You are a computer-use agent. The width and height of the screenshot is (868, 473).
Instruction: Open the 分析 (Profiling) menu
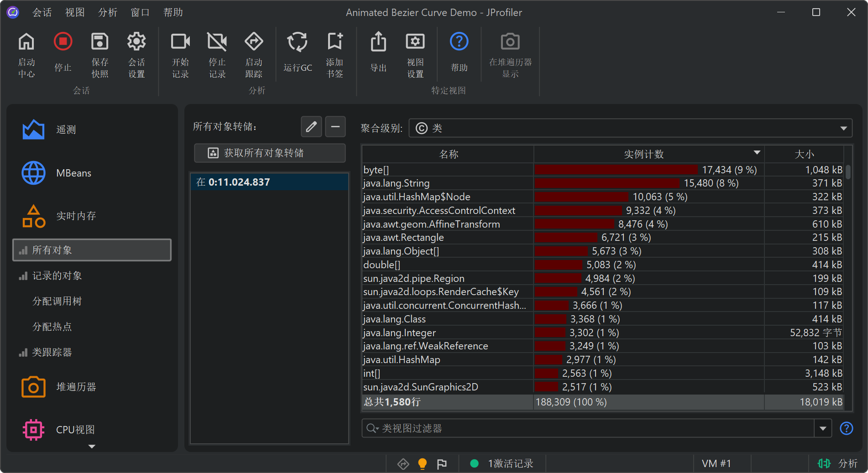108,12
